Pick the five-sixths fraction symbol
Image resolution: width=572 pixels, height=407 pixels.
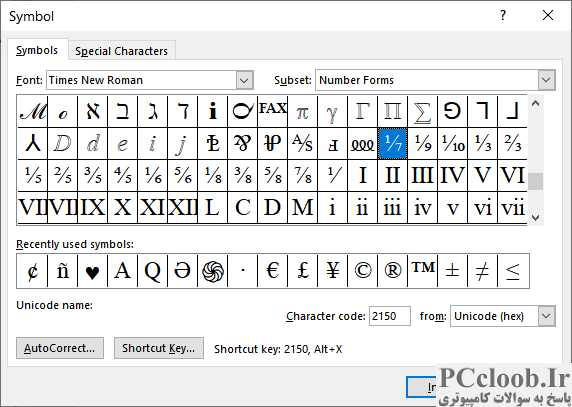click(183, 175)
